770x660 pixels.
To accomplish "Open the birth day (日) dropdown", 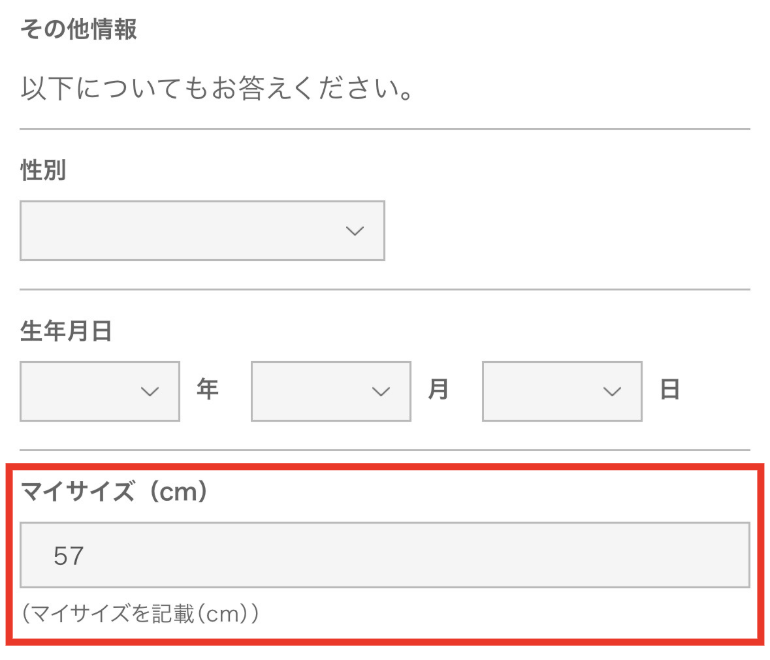I will [x=562, y=391].
